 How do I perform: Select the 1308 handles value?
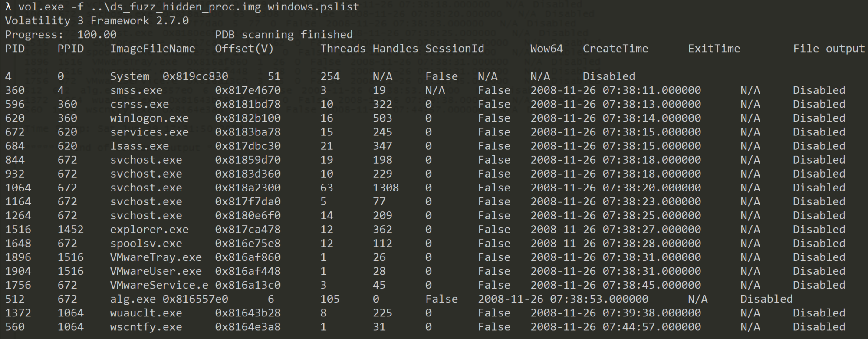[386, 188]
